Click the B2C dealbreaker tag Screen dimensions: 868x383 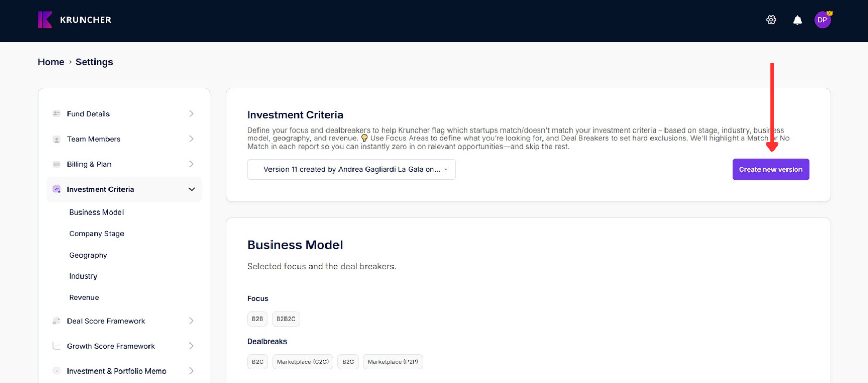[257, 362]
